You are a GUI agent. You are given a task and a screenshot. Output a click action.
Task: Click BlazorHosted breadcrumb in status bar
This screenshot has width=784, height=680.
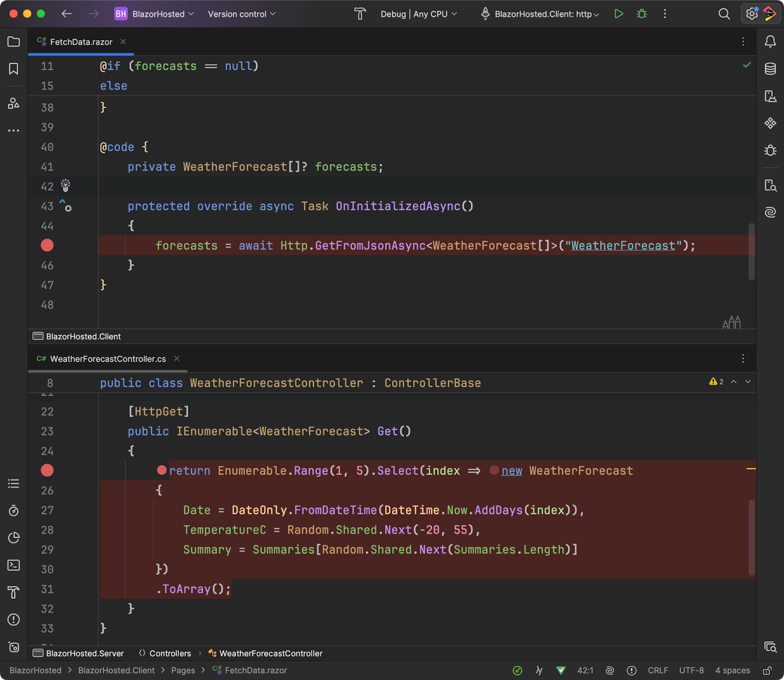pyautogui.click(x=36, y=670)
